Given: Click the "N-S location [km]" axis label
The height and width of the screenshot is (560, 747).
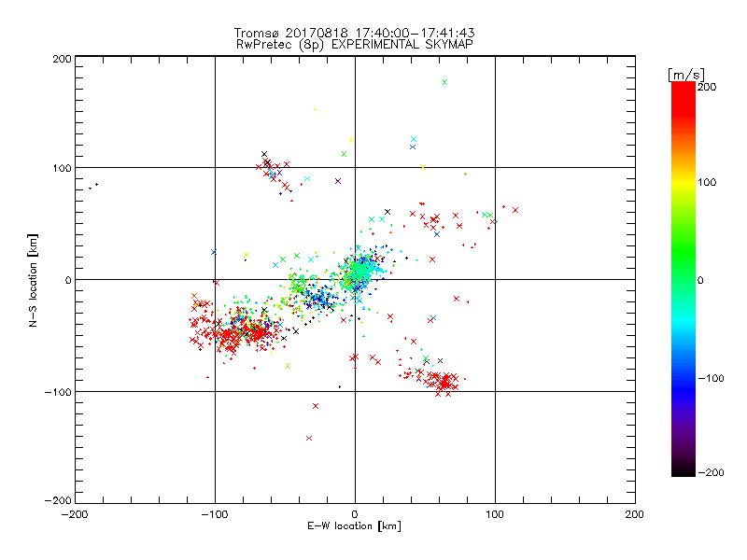Looking at the screenshot, I should [x=33, y=281].
